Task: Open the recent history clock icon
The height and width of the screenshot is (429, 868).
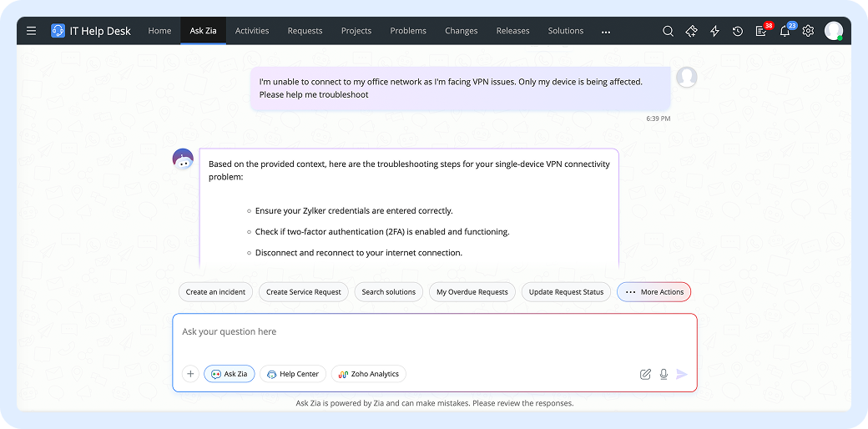Action: tap(738, 31)
